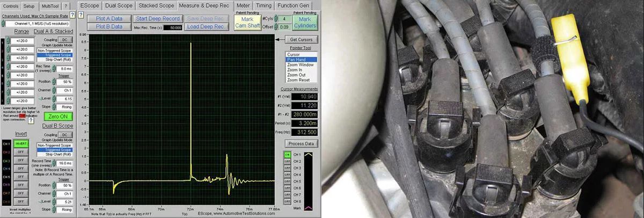The width and height of the screenshot is (644, 218).
Task: Toggle CH 1 plot ON button
Action: 287,155
